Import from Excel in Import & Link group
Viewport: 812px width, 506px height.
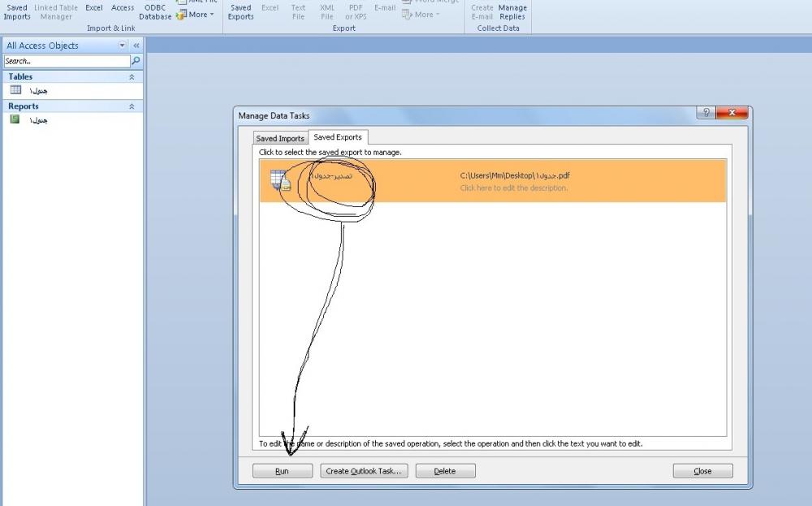pyautogui.click(x=93, y=8)
